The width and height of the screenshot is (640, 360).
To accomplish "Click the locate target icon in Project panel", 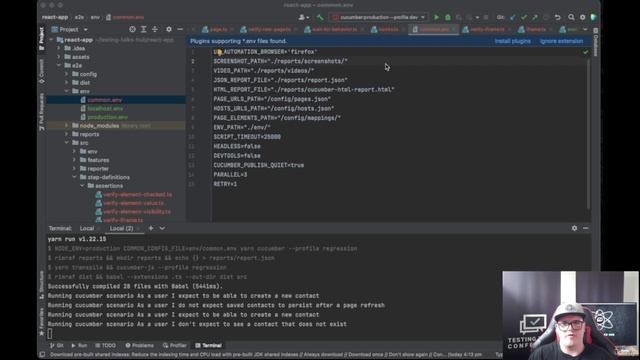I will pos(132,29).
